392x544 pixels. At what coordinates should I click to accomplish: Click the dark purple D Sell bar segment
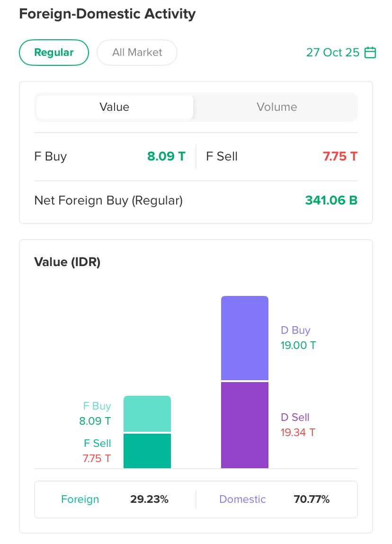pyautogui.click(x=245, y=425)
